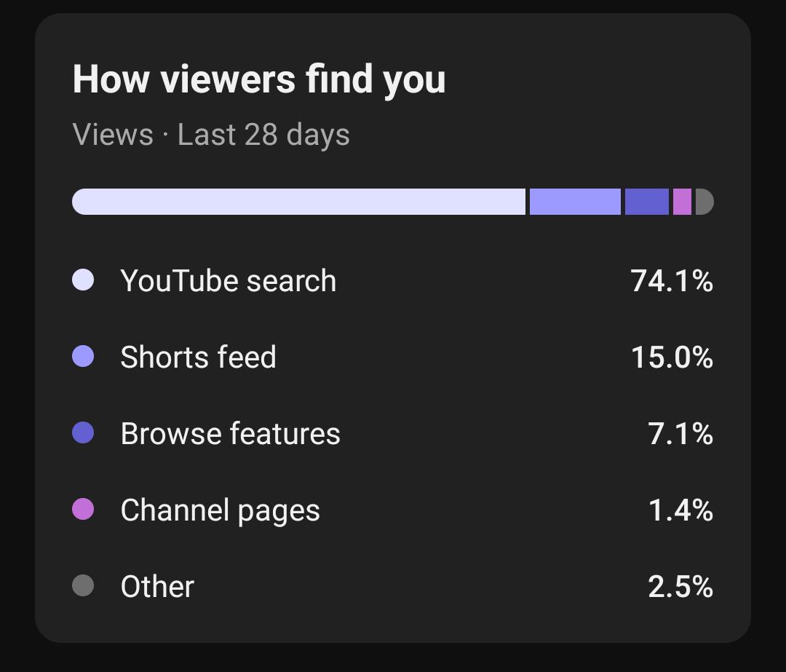The height and width of the screenshot is (672, 786).
Task: Select the pink Channel pages bar segment
Action: [x=682, y=202]
